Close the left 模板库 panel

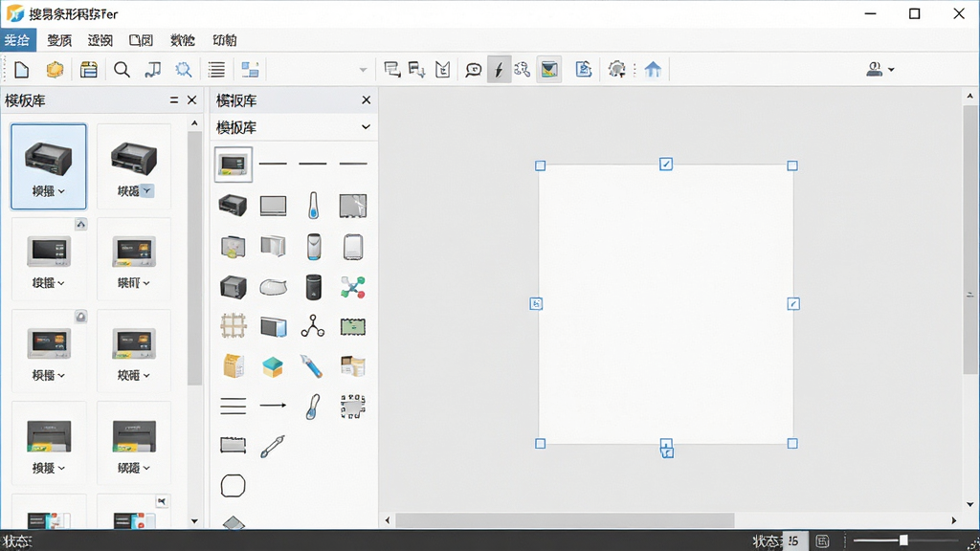tap(191, 99)
